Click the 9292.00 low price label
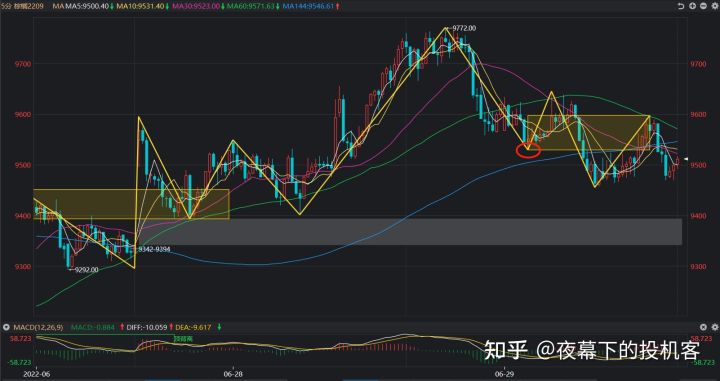This screenshot has width=720, height=381. 86,270
